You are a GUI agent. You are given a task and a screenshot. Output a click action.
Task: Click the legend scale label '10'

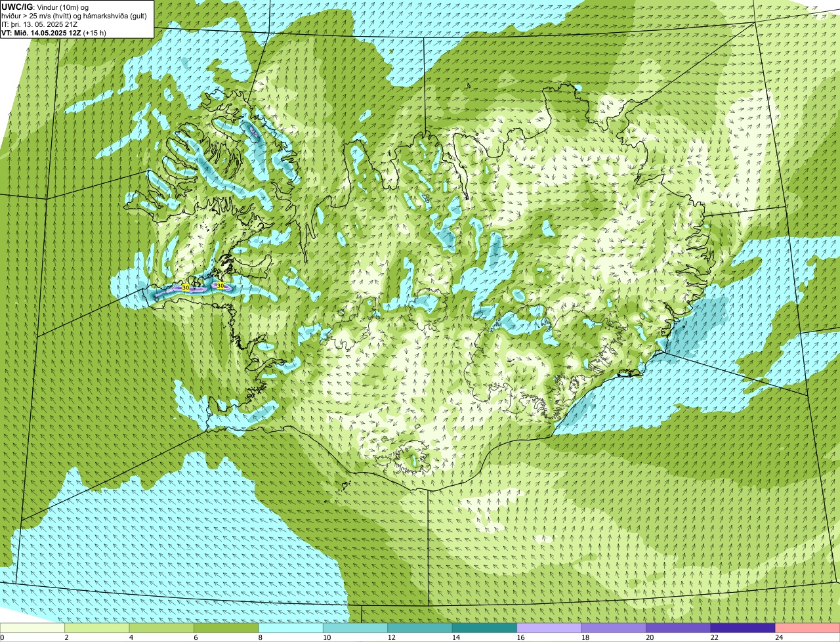click(327, 637)
